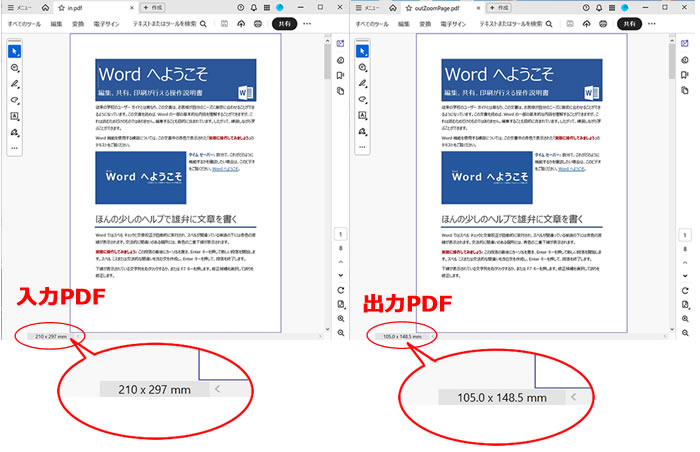Open 編集 in in.pdf window toolbar
Screen dimensions: 700x452
pyautogui.click(x=56, y=24)
